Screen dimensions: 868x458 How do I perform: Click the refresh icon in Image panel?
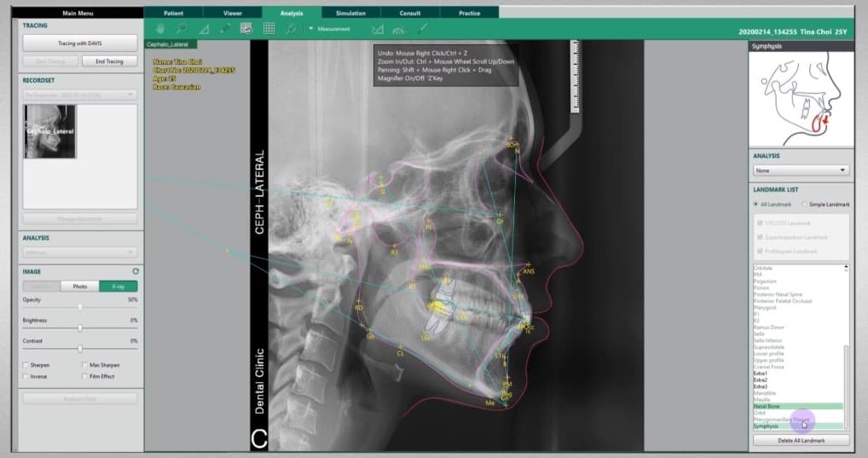[136, 270]
